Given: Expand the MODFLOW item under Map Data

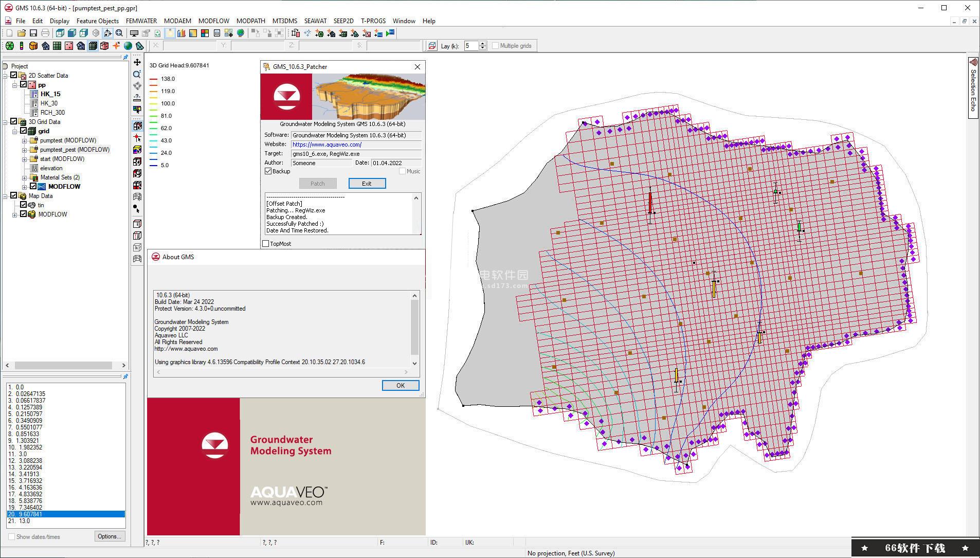Looking at the screenshot, I should 15,214.
